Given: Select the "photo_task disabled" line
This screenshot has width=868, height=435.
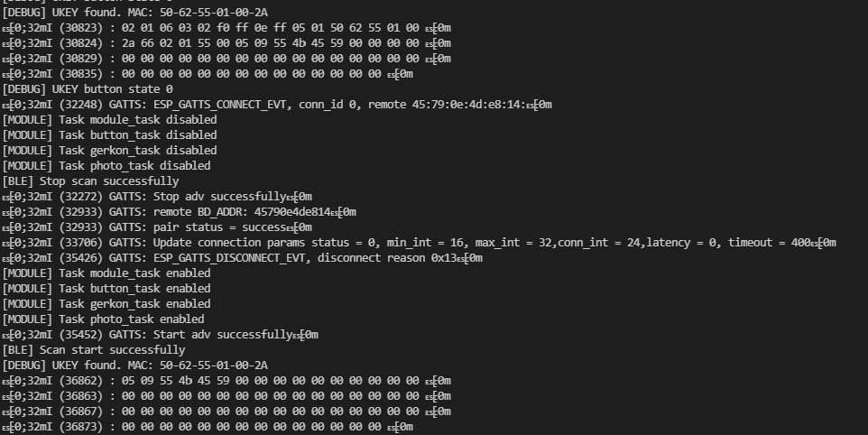Looking at the screenshot, I should [x=106, y=166].
